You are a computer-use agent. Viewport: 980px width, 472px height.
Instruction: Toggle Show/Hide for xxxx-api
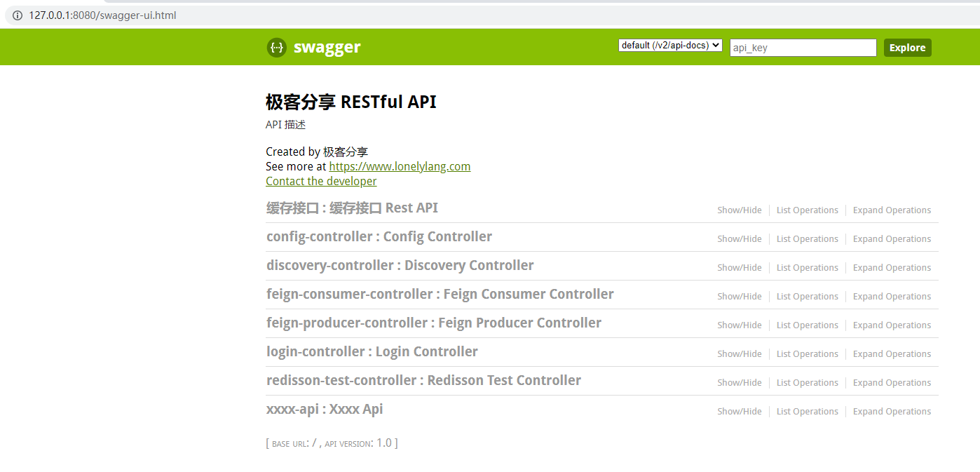point(740,412)
